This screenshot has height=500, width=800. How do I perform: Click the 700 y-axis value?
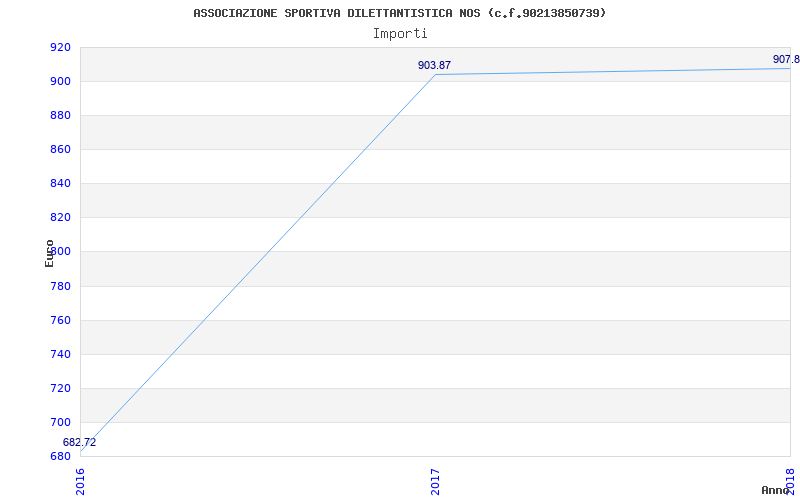(60, 422)
